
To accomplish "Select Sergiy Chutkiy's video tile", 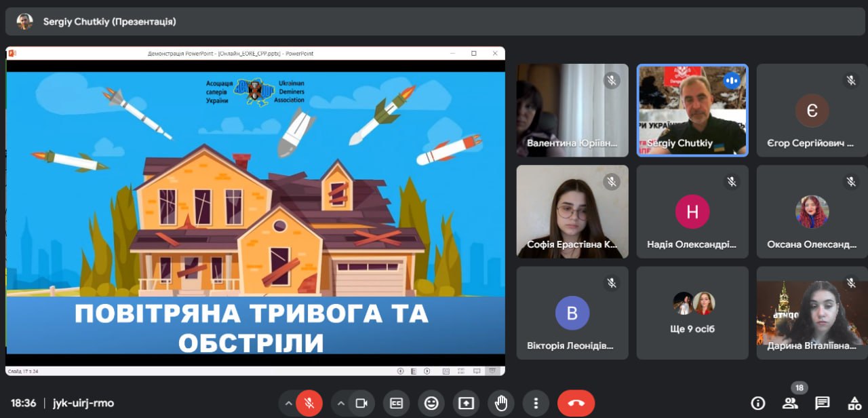I will (692, 110).
